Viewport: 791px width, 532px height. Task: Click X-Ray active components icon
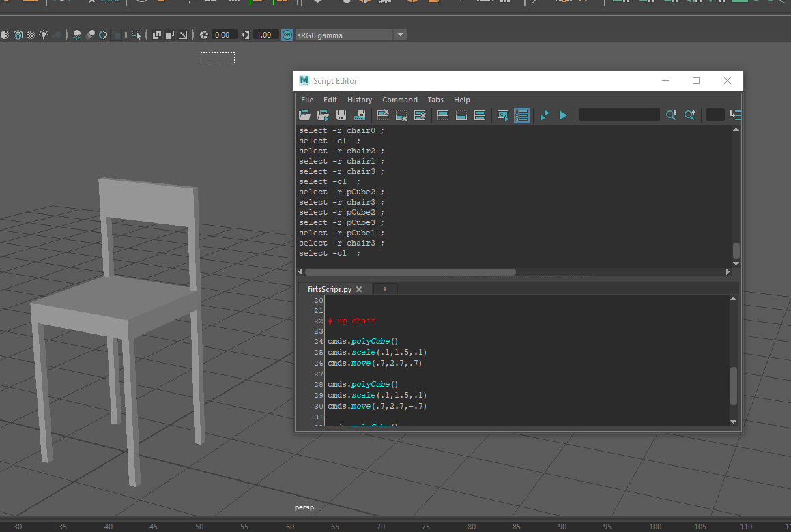(x=170, y=35)
